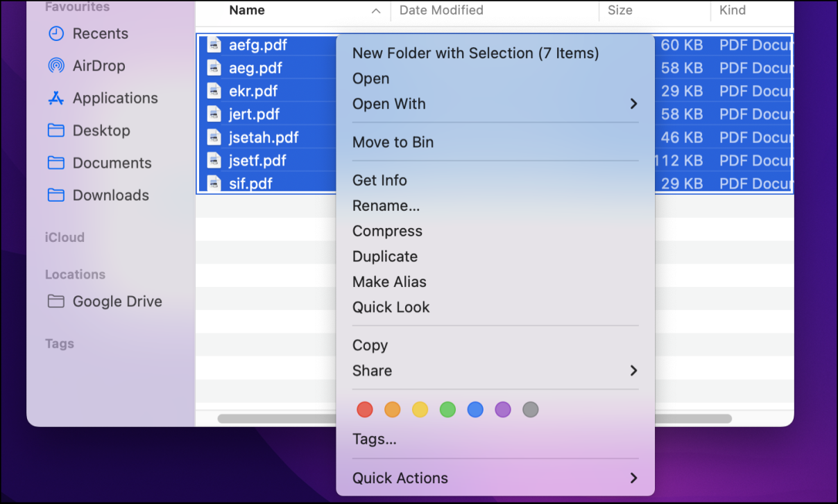Click the 60 KB size of aefg.pdf

point(682,45)
